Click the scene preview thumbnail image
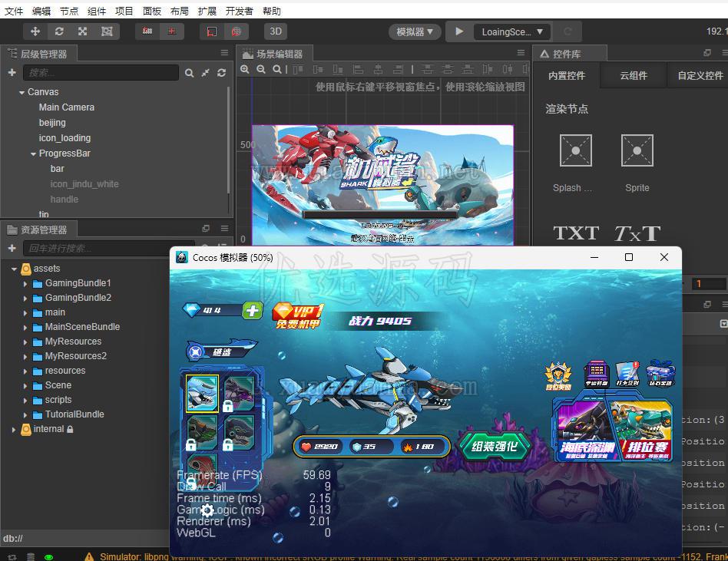728x561 pixels. pyautogui.click(x=382, y=185)
